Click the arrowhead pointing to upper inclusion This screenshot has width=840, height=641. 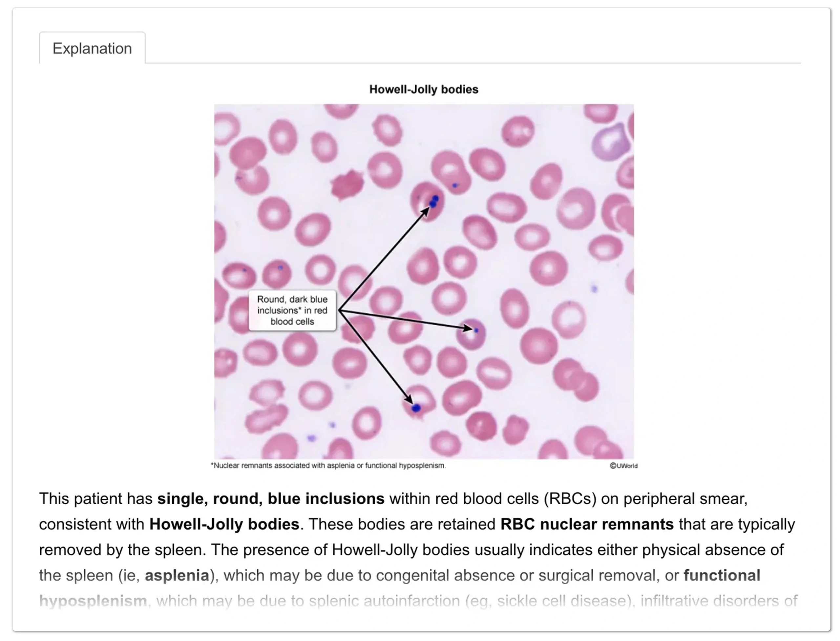pos(425,211)
